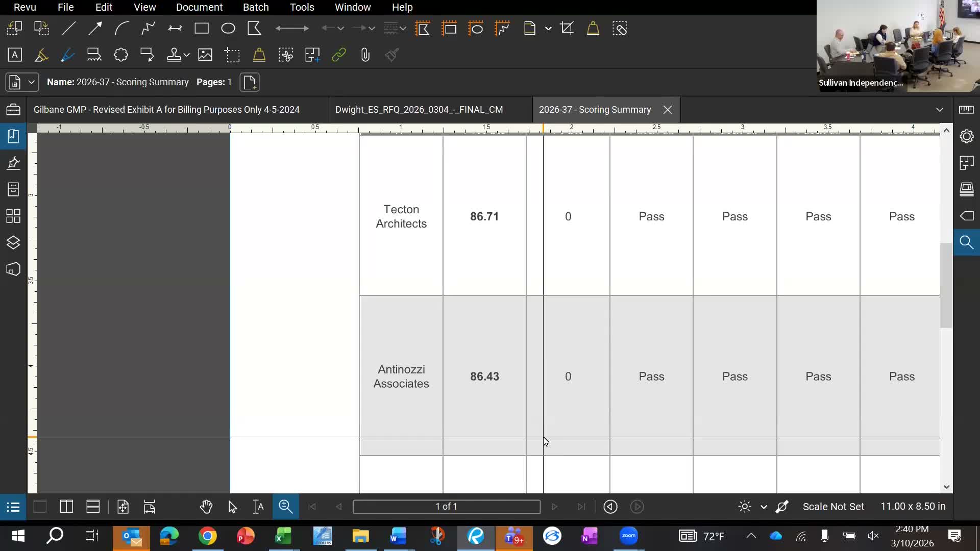The image size is (980, 551).
Task: Open the Batch menu
Action: (256, 7)
